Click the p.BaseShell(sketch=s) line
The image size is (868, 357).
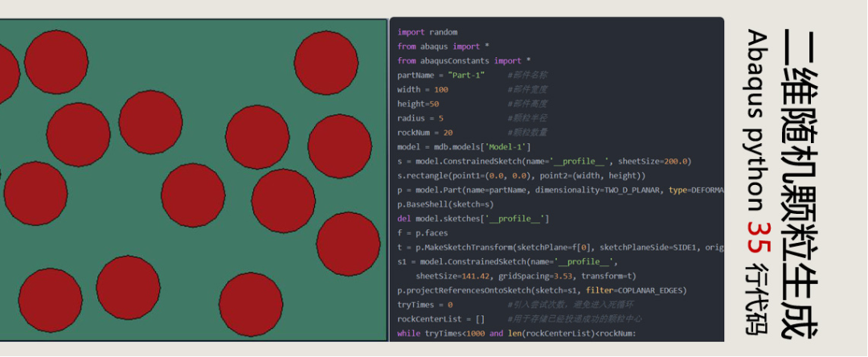(445, 204)
